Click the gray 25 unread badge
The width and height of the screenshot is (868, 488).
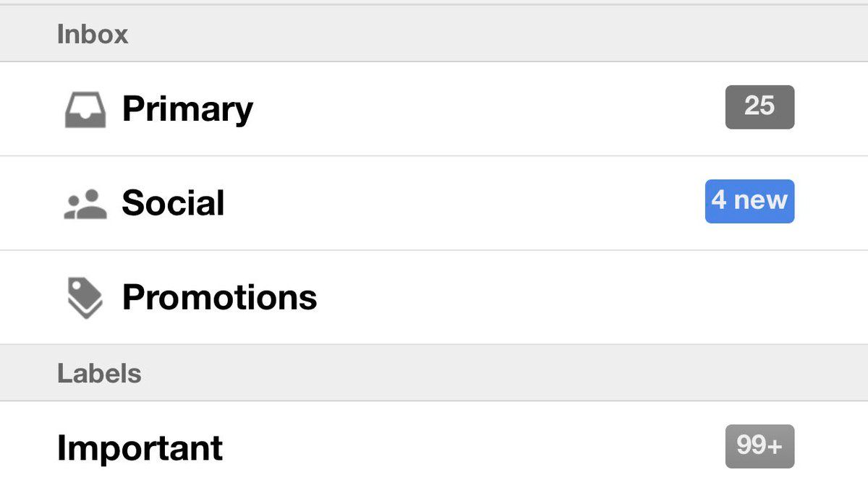pyautogui.click(x=759, y=107)
